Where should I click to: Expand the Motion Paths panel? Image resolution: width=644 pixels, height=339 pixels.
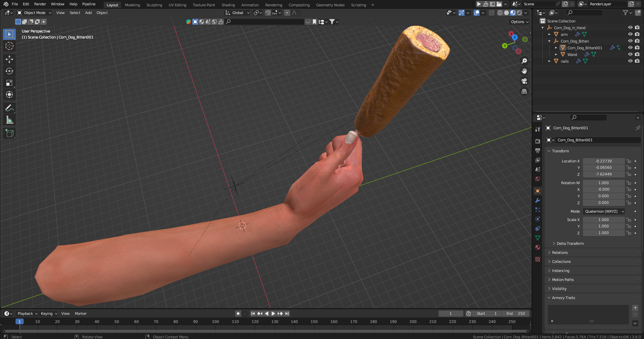tap(562, 280)
